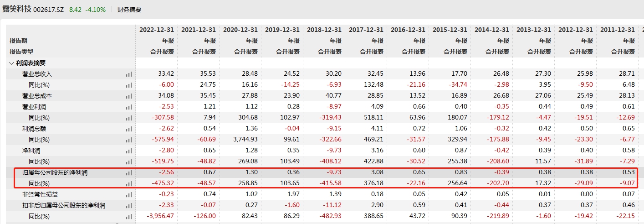Click 2011 revenue value 28.71

[627, 74]
